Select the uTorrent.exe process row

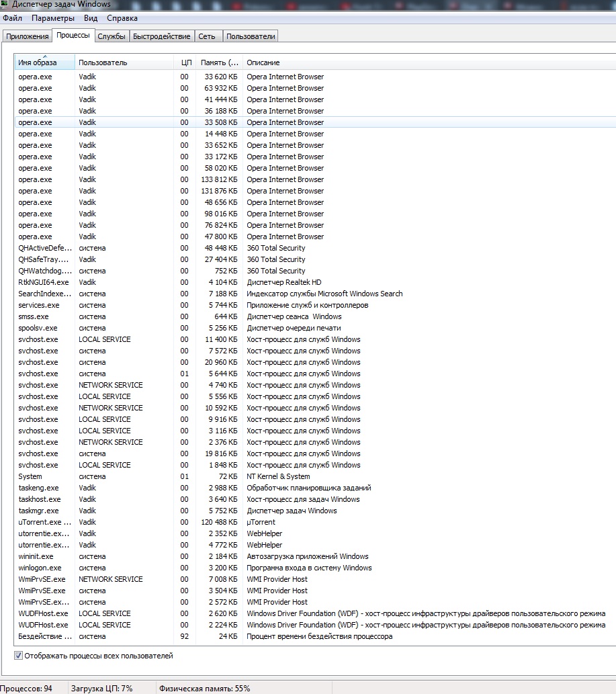click(x=315, y=522)
